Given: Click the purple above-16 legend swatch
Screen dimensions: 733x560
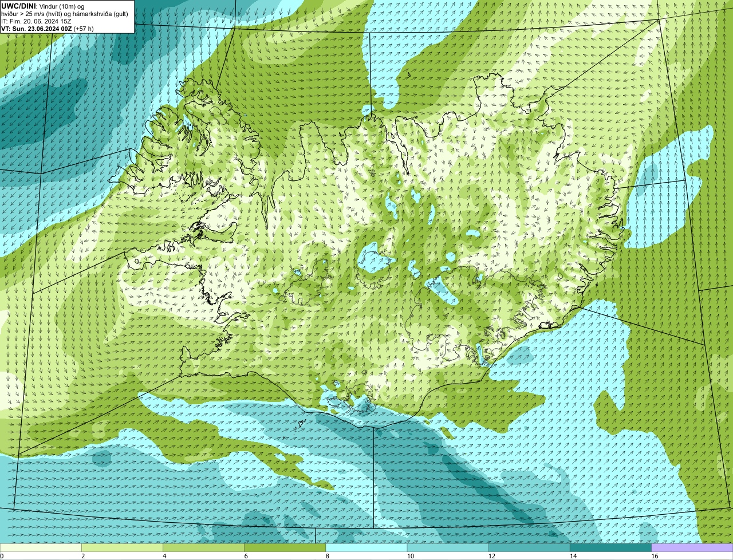Looking at the screenshot, I should click(692, 547).
